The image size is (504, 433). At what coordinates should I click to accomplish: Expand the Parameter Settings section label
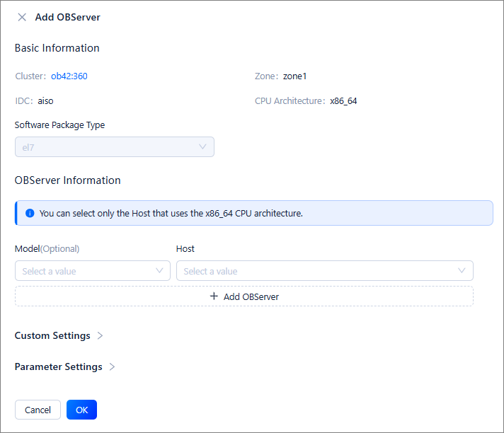click(58, 366)
